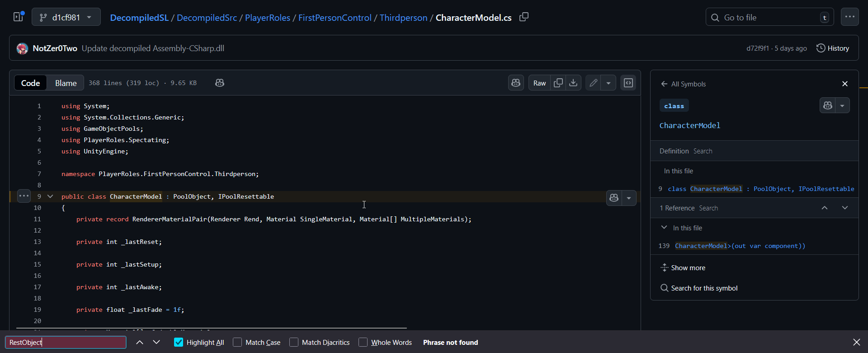The width and height of the screenshot is (868, 353).
Task: Open Copilot dropdown in symbols pane
Action: coord(842,105)
